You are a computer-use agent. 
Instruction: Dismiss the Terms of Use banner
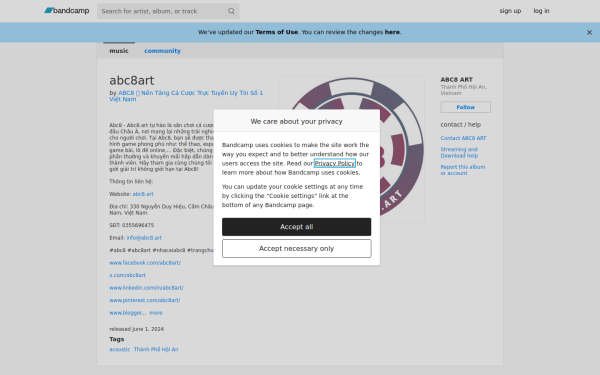(x=589, y=33)
